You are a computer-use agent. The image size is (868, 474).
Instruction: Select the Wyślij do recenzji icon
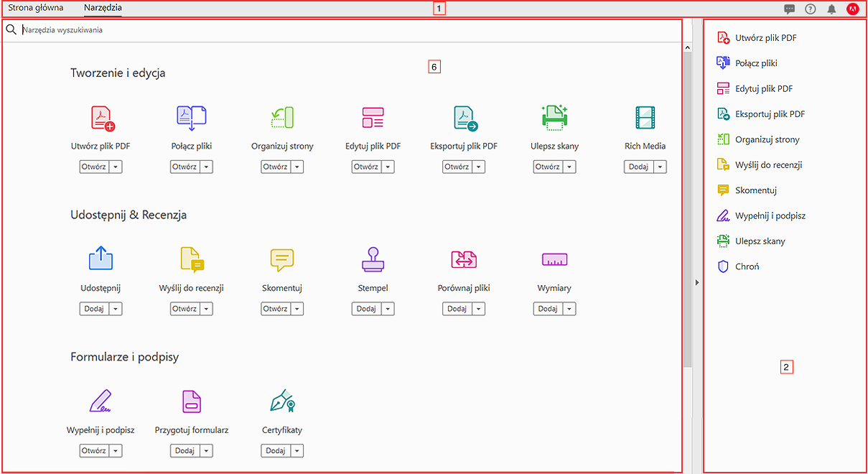pos(192,259)
